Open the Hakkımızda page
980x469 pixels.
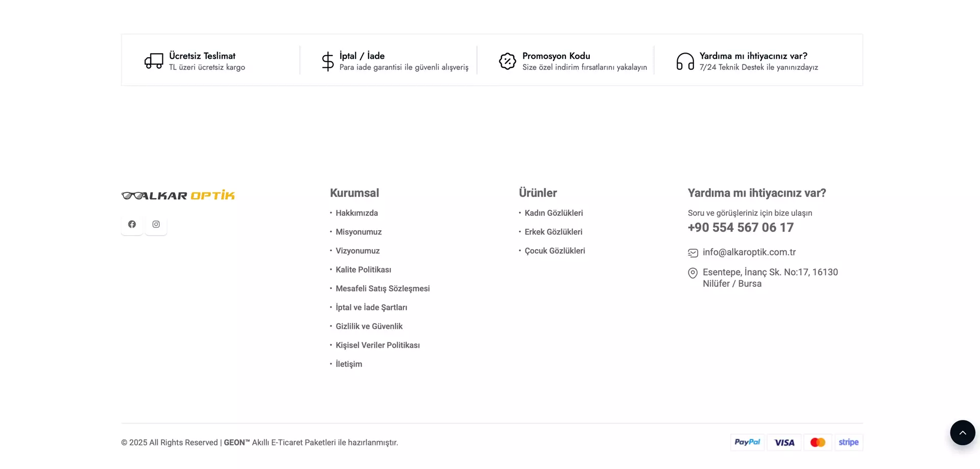356,213
